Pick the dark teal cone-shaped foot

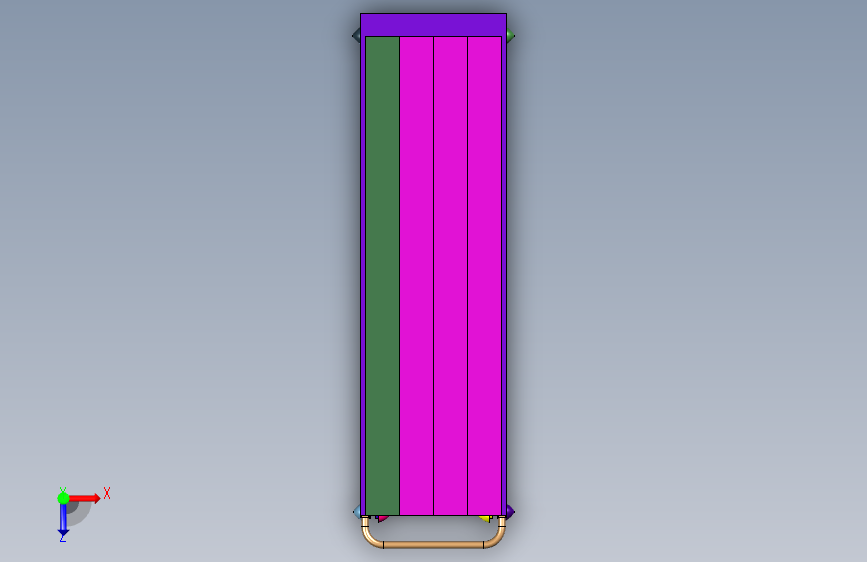point(356,36)
